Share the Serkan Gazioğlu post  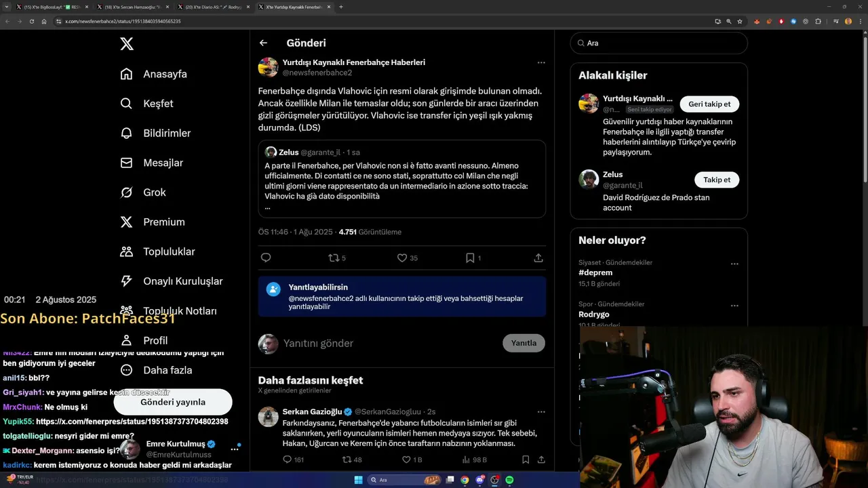click(541, 460)
